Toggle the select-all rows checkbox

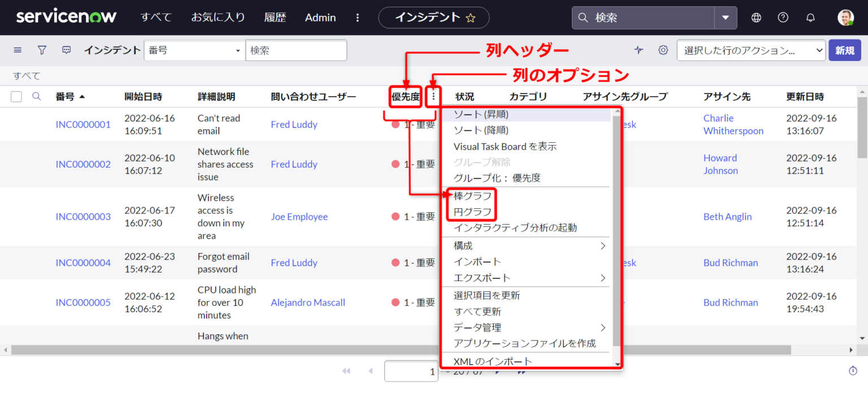16,97
